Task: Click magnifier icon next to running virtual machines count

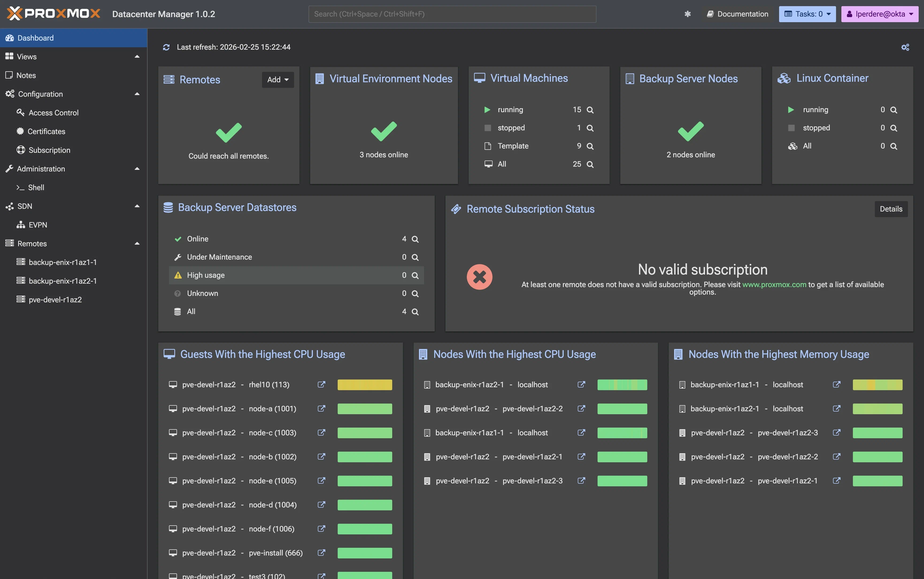Action: tap(591, 109)
